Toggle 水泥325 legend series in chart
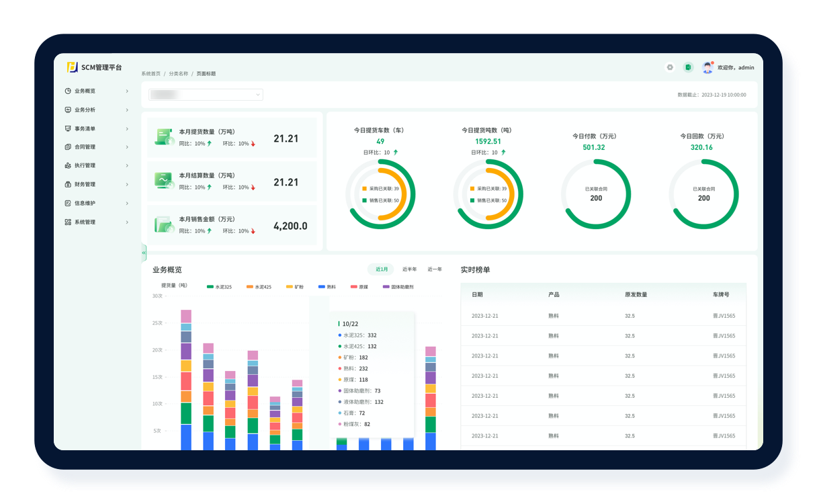This screenshot has height=504, width=817. point(219,287)
